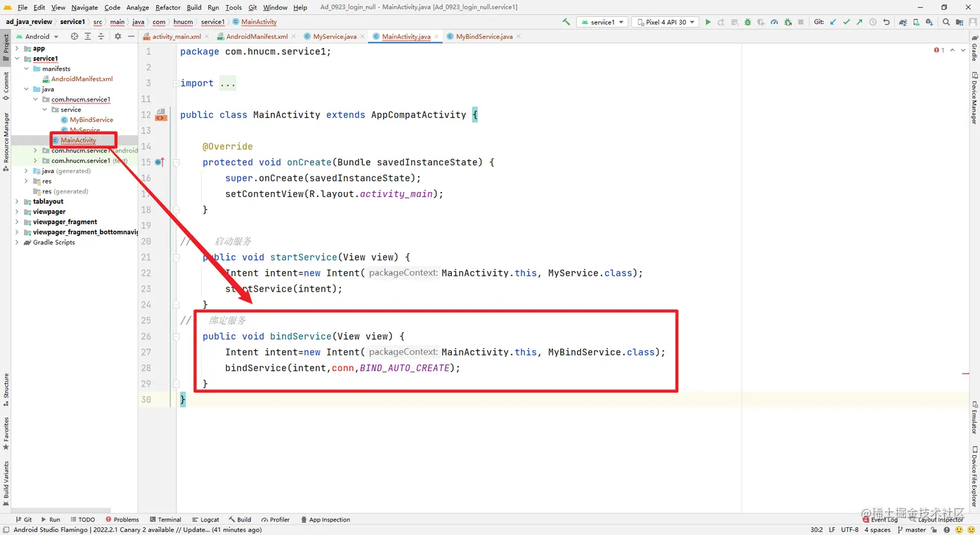Viewport: 980px width, 535px height.
Task: Toggle the Gradle tool window tab
Action: 974,47
